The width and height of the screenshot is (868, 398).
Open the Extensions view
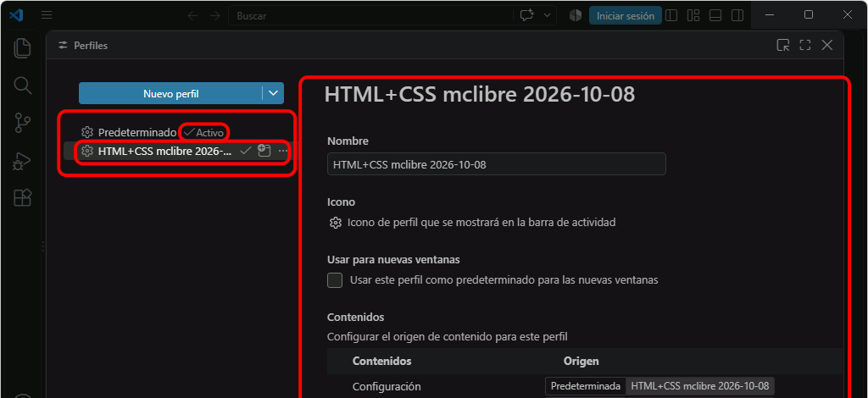tap(22, 197)
